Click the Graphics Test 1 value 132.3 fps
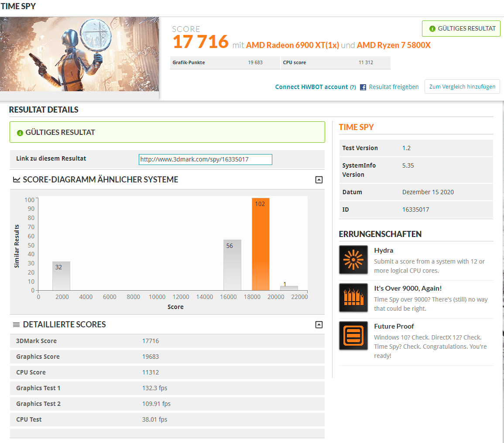Viewport: 504px width, 443px height. (154, 388)
